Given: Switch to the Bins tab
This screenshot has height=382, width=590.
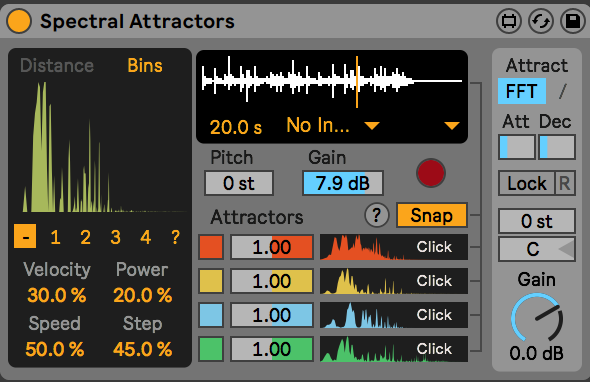Looking at the screenshot, I should click(145, 65).
